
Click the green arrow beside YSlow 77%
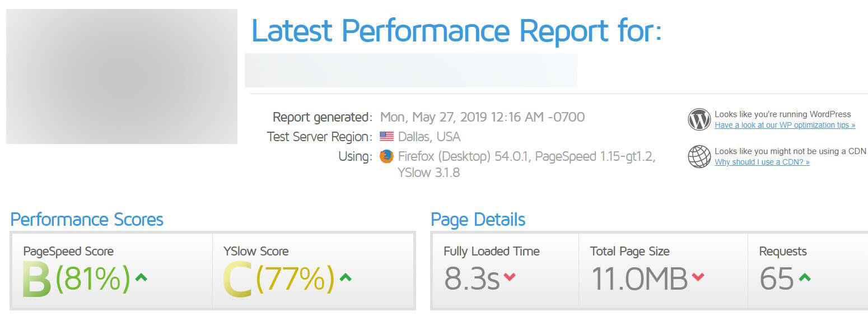pos(346,277)
